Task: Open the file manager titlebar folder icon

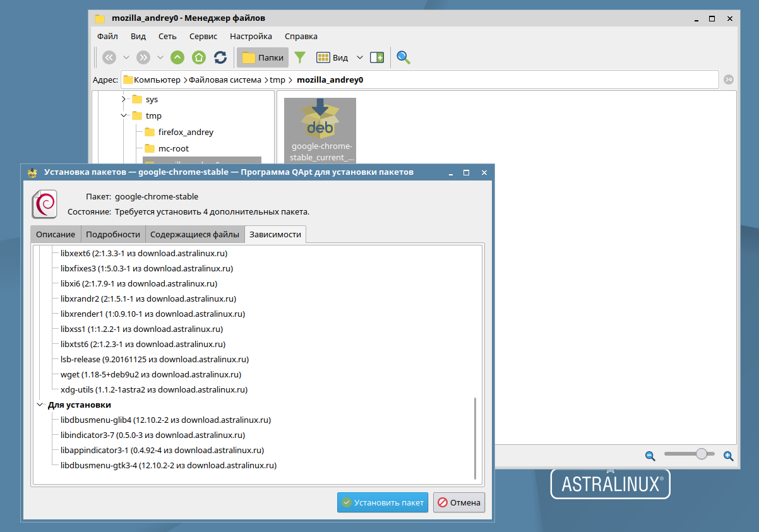Action: pyautogui.click(x=99, y=18)
